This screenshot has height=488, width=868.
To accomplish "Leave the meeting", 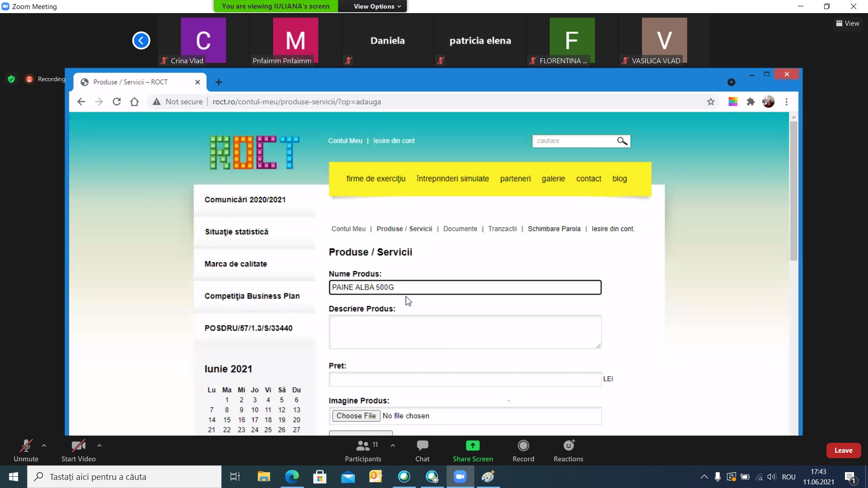I will 843,450.
